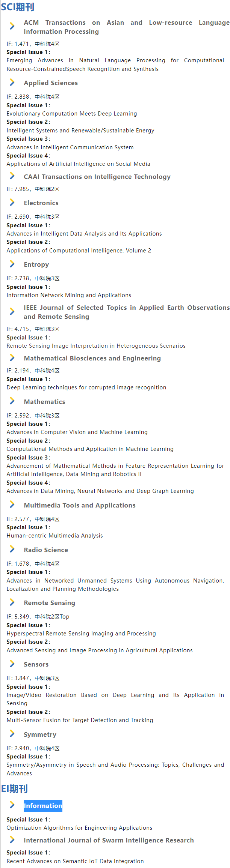
Task: Click the chevron icon next to Sensors
Action: coord(12,664)
